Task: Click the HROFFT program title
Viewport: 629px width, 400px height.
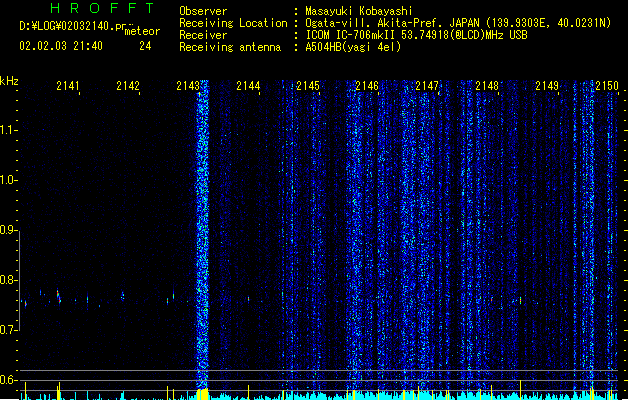Action: pyautogui.click(x=103, y=8)
